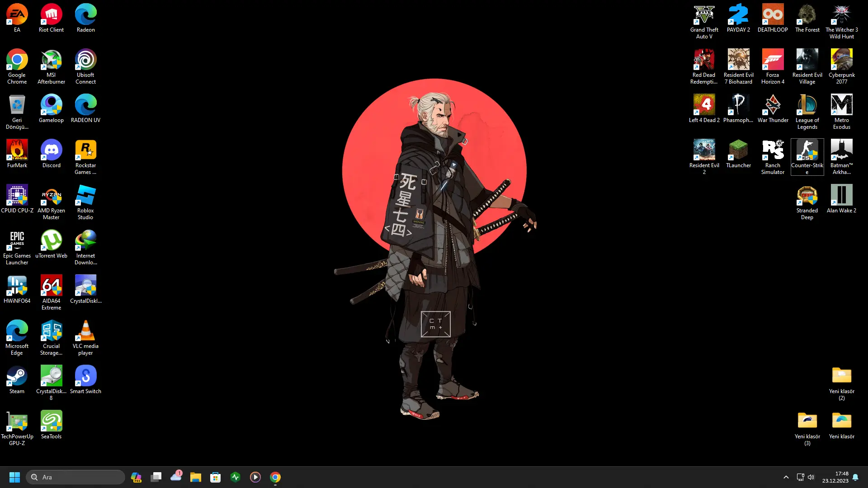The image size is (868, 488).
Task: Select the Geri Dönüşüm recycle bin icon
Action: click(17, 112)
